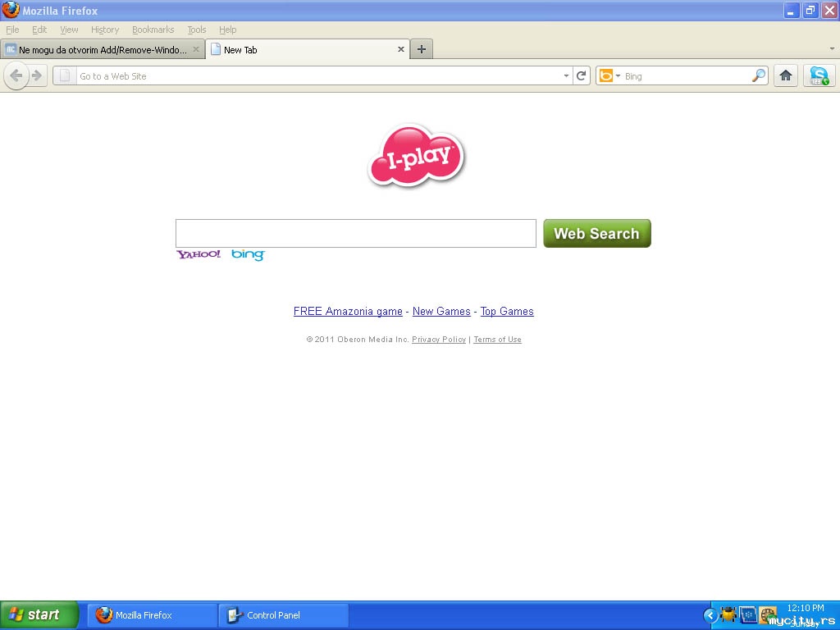Viewport: 840px width, 630px height.
Task: Open the Skype toolbar button
Action: pos(819,76)
